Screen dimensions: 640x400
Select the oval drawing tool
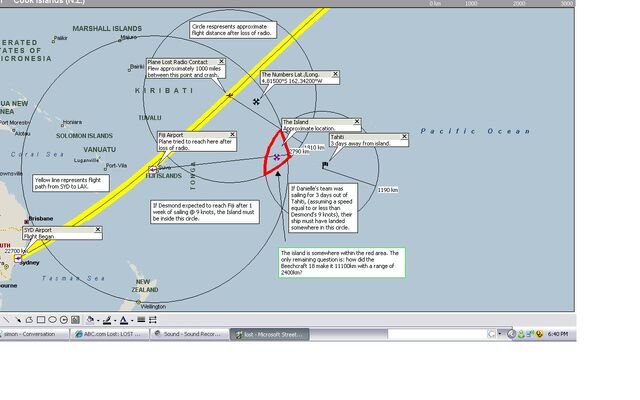pos(52,320)
